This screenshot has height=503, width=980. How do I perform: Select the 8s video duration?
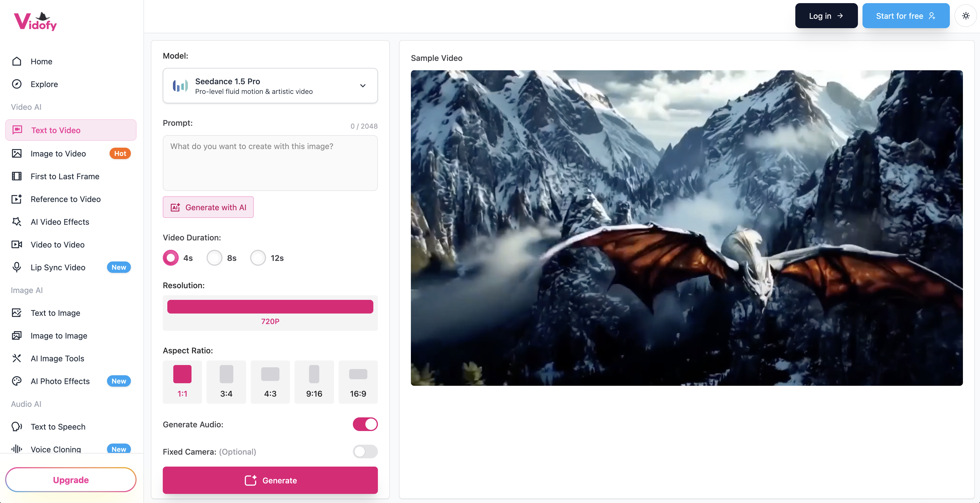215,258
